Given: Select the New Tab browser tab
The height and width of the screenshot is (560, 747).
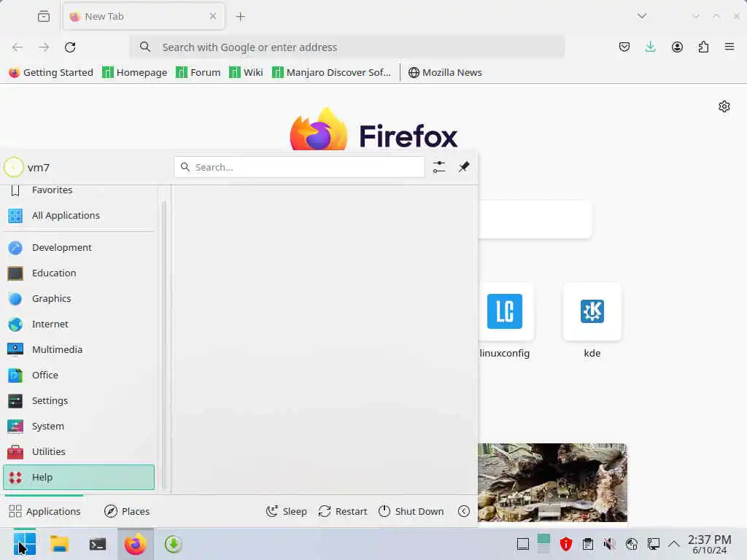Looking at the screenshot, I should click(x=144, y=16).
